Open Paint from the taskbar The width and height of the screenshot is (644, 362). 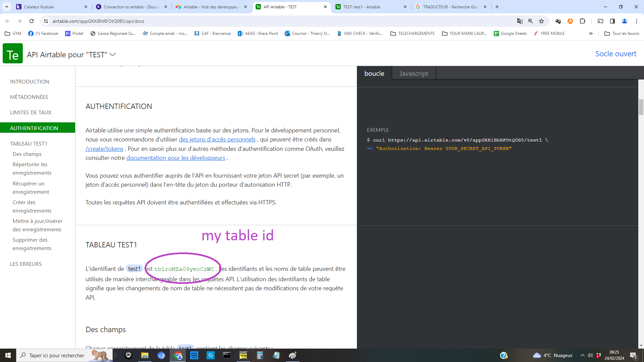tap(293, 355)
